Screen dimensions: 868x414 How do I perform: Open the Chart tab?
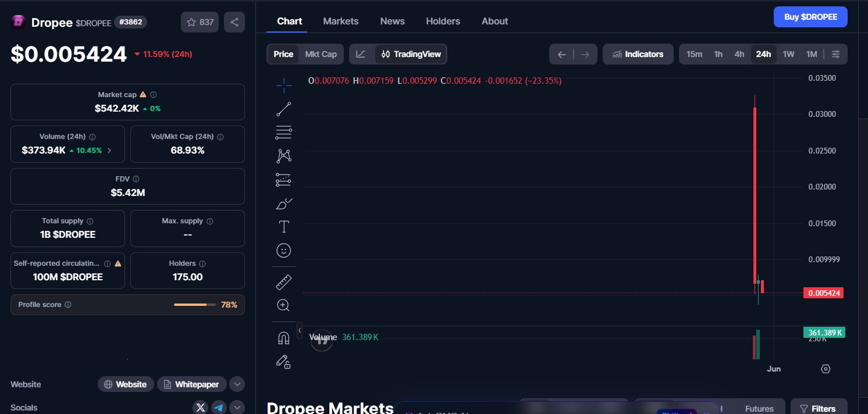coord(290,21)
